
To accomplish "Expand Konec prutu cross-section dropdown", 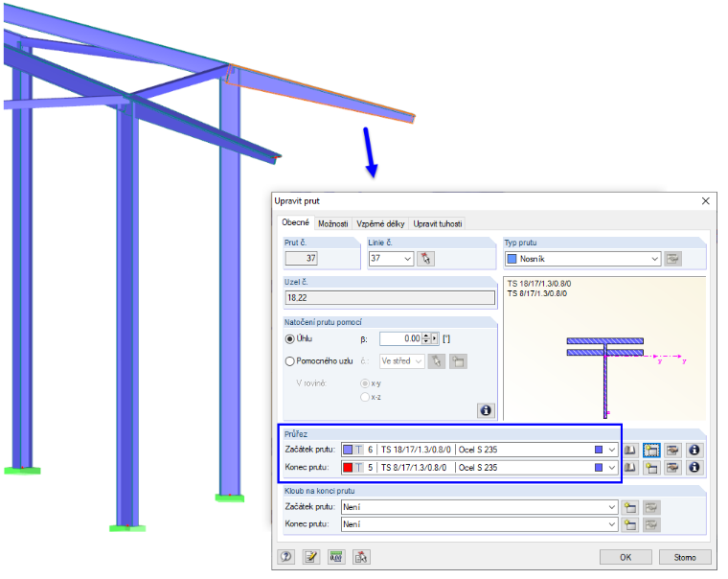I will click(x=611, y=468).
